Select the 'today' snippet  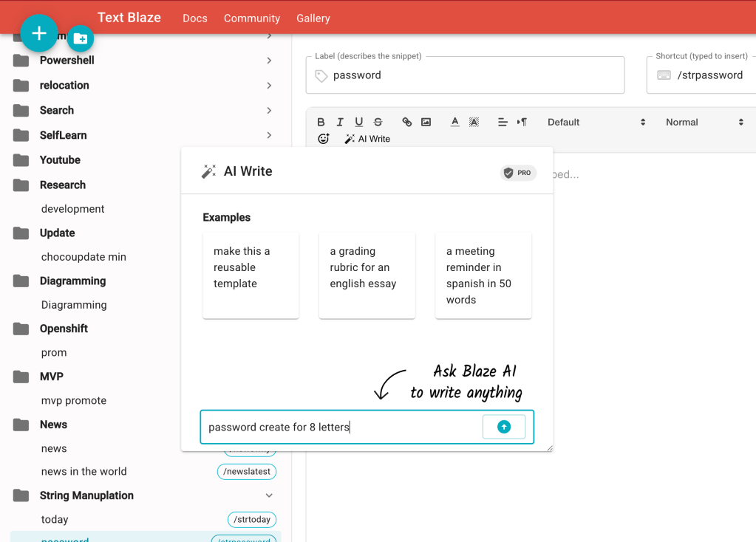pyautogui.click(x=55, y=519)
